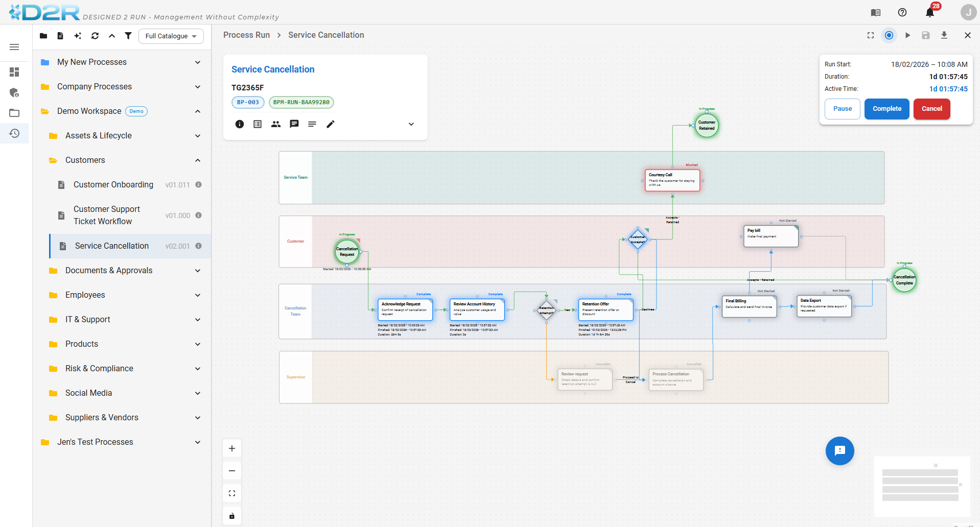Open the people assignments icon
The height and width of the screenshot is (527, 980).
[276, 124]
